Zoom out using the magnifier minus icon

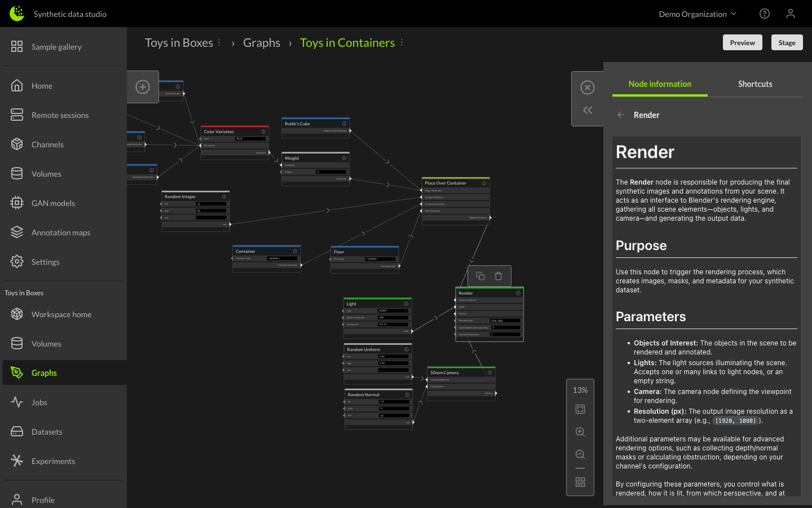point(580,454)
